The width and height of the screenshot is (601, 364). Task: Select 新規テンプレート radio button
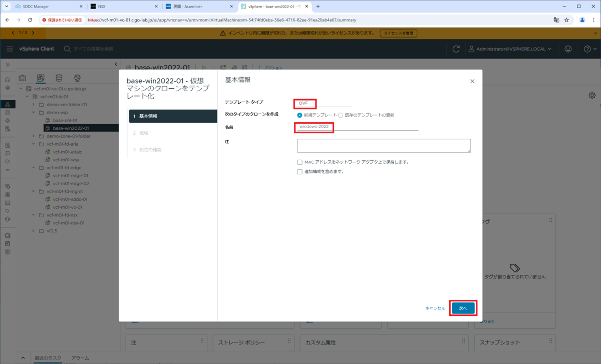coord(300,115)
